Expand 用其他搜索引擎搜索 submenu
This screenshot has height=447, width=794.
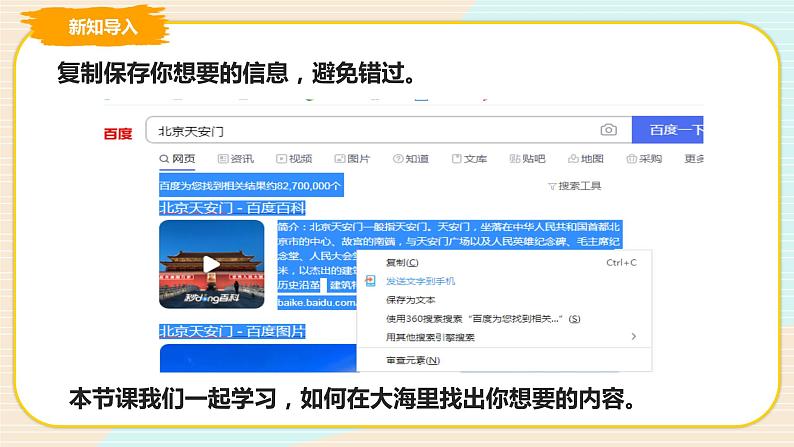click(x=430, y=337)
